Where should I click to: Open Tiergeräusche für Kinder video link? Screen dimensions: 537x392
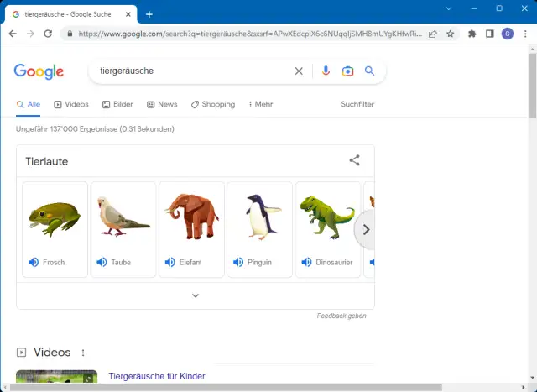click(157, 376)
